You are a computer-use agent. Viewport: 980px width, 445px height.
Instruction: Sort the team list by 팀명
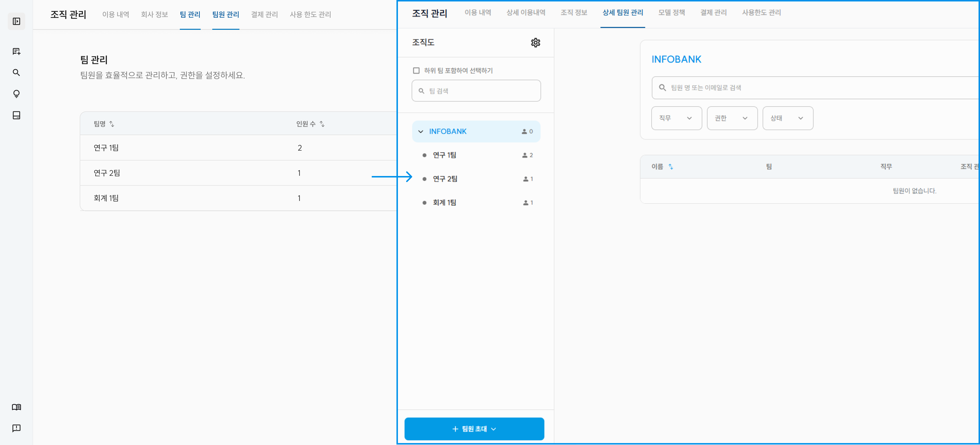tap(111, 124)
